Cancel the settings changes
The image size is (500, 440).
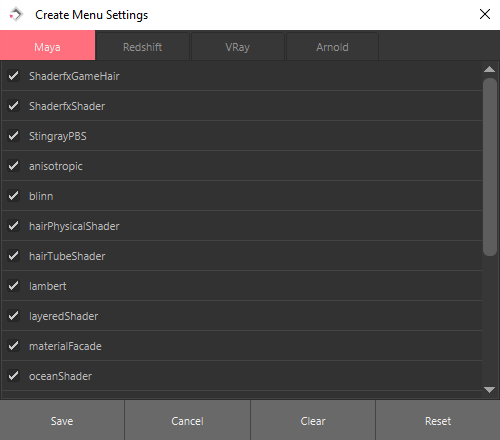pos(187,421)
